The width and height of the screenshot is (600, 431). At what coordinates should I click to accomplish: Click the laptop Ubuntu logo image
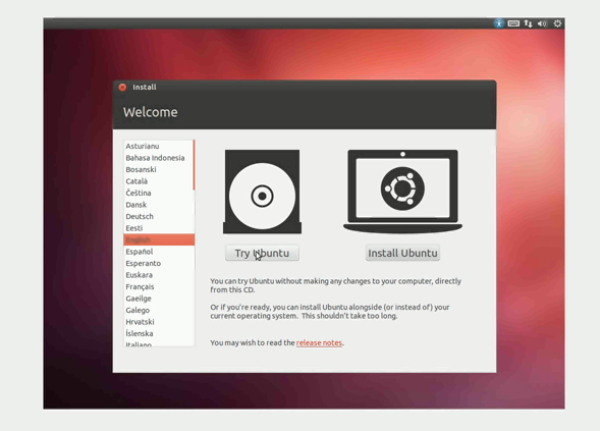402,190
